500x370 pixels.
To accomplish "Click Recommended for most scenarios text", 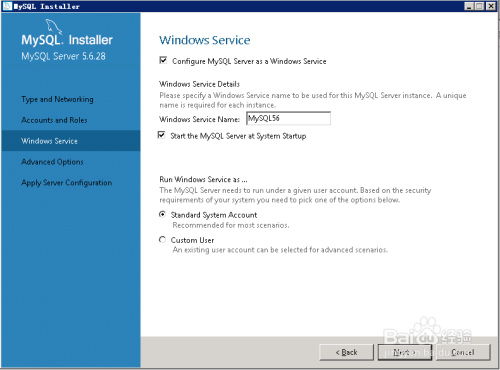I will point(231,225).
